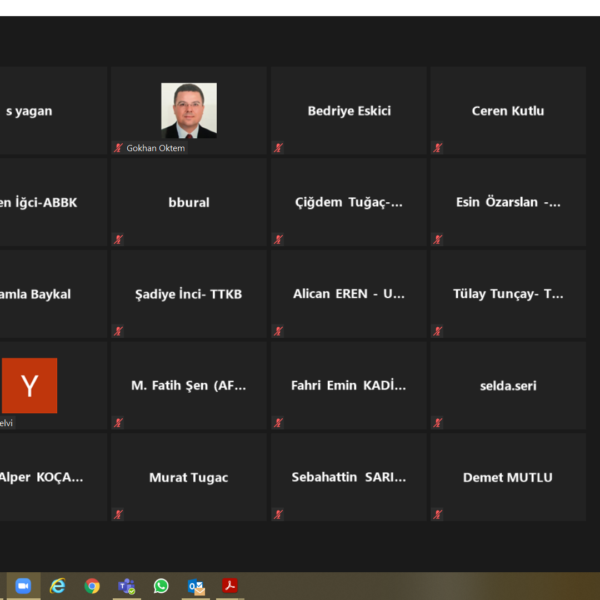Click muted mic icon on Çiğdem Tuğaç tile

pos(278,240)
